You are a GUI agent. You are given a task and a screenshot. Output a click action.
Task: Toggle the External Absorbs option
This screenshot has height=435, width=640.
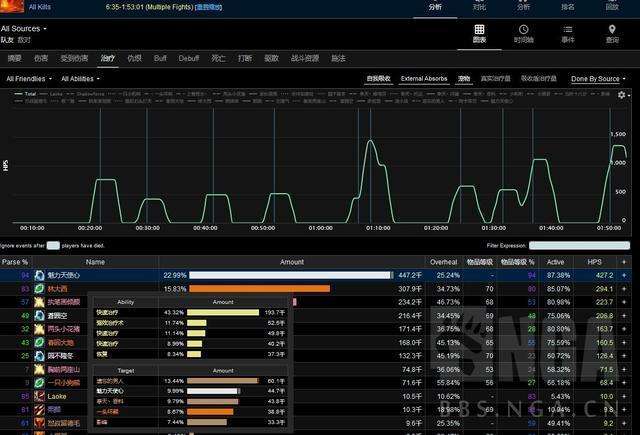(424, 78)
